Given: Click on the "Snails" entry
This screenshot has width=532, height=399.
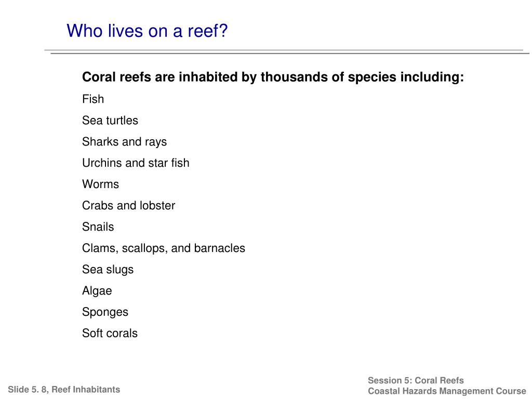Looking at the screenshot, I should click(x=98, y=227).
